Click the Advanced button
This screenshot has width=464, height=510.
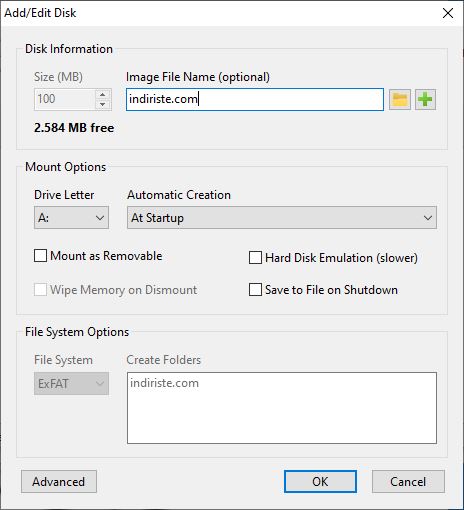point(59,482)
